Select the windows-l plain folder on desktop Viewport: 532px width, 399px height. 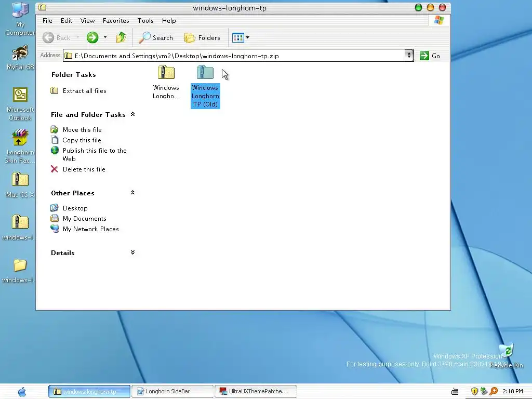coord(19,270)
